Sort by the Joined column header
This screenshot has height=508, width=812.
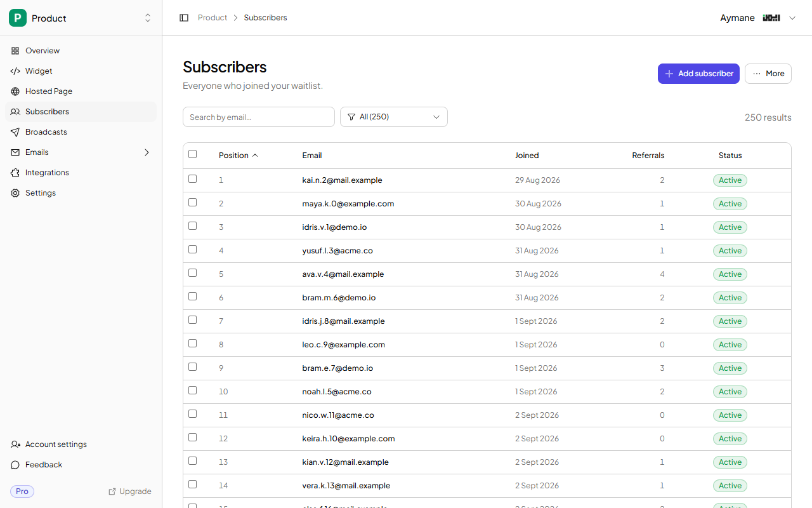point(527,156)
